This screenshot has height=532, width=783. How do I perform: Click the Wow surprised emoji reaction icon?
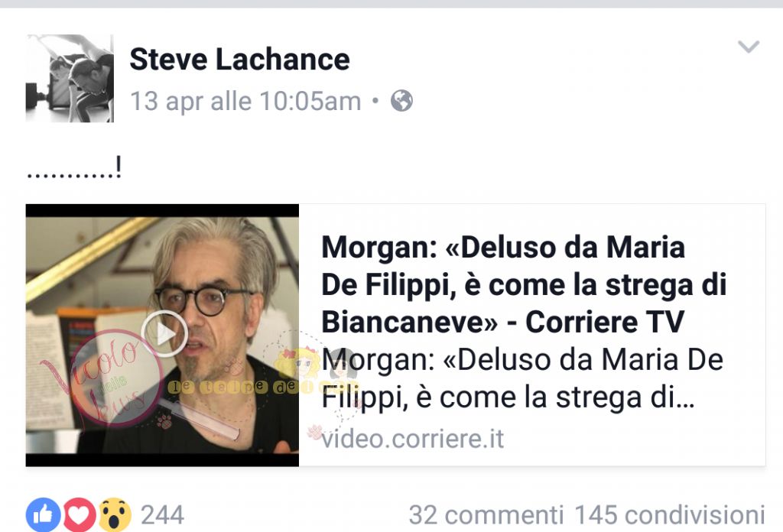115,514
